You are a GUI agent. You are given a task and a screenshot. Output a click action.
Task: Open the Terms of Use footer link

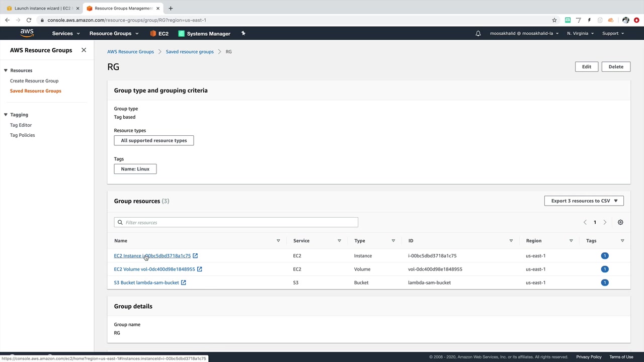tap(621, 357)
